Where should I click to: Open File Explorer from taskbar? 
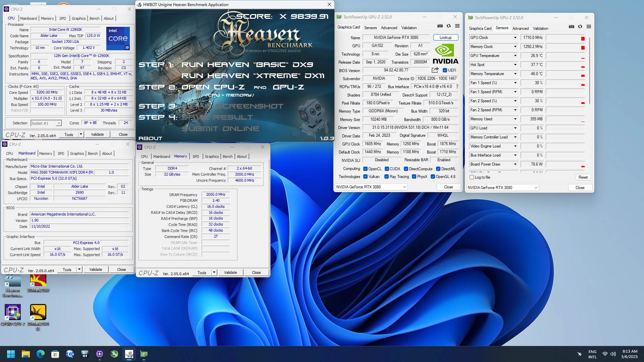tap(26, 354)
